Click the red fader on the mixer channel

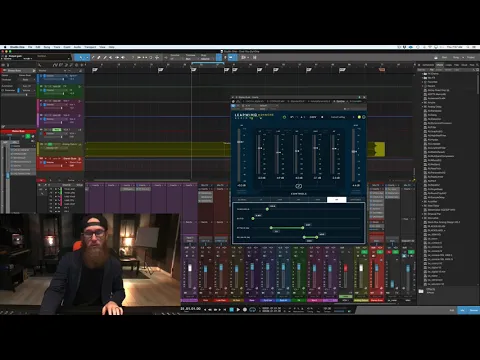click(x=345, y=268)
